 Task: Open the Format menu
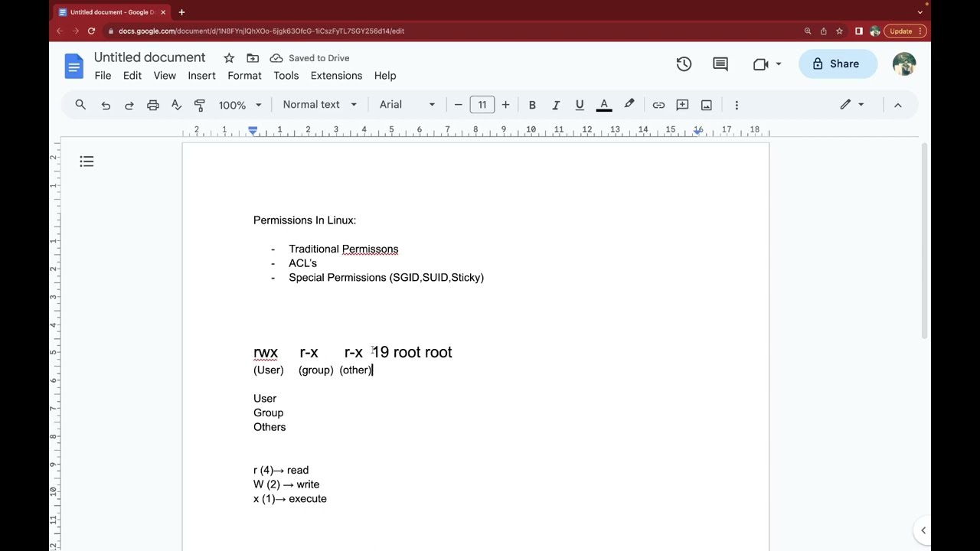[x=244, y=76]
